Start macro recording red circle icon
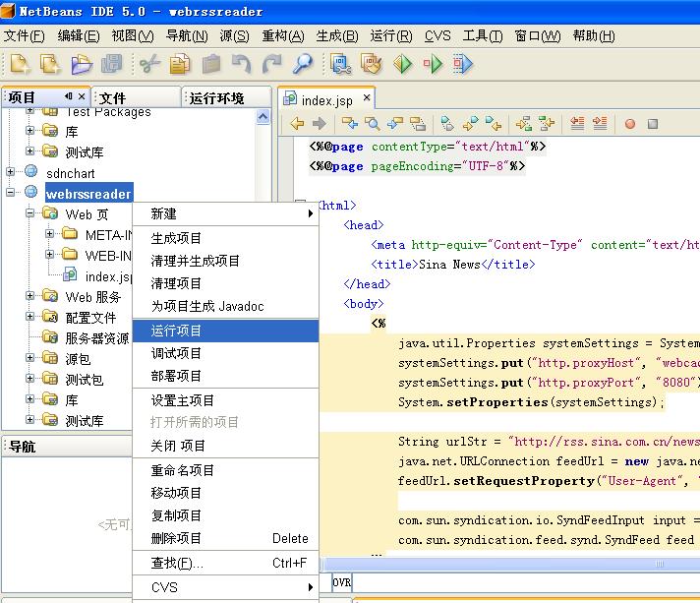This screenshot has width=700, height=603. pyautogui.click(x=630, y=124)
